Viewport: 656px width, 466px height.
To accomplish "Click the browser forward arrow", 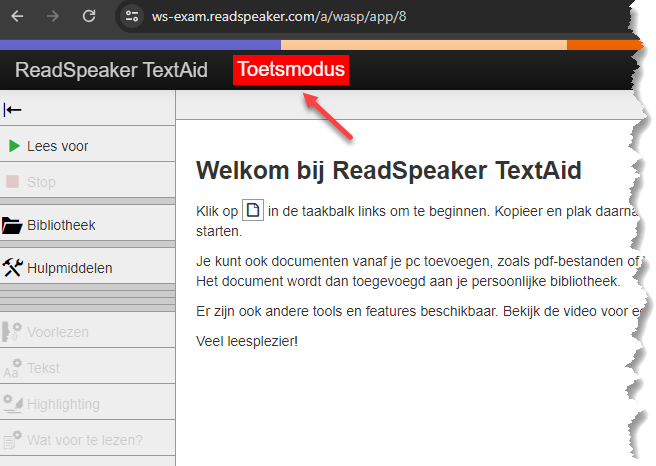I will tap(54, 17).
